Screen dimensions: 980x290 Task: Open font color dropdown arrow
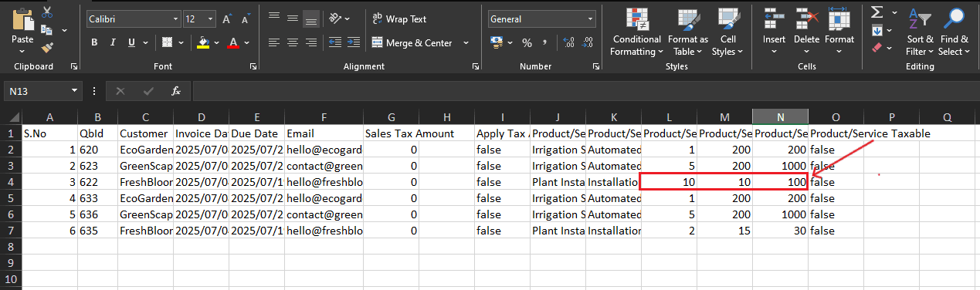pyautogui.click(x=246, y=42)
